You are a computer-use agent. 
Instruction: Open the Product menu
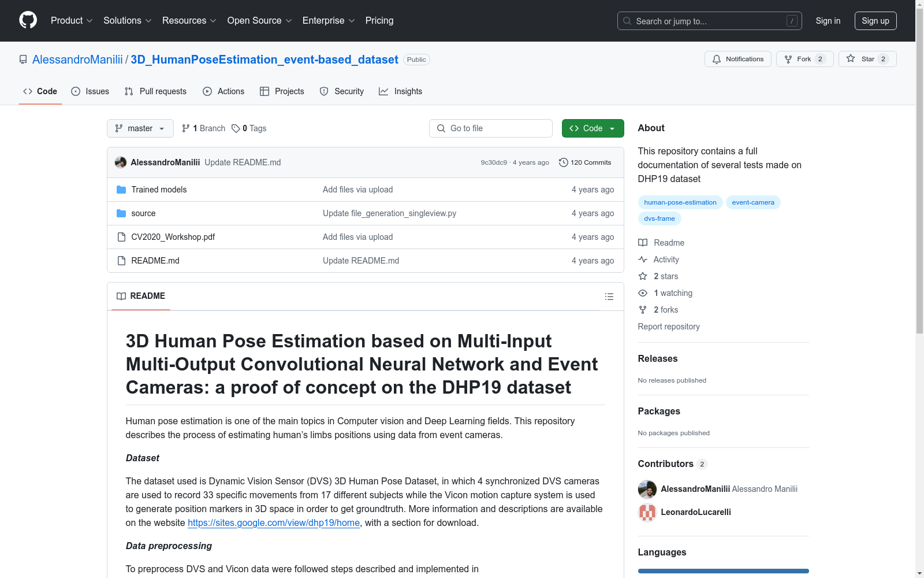72,21
